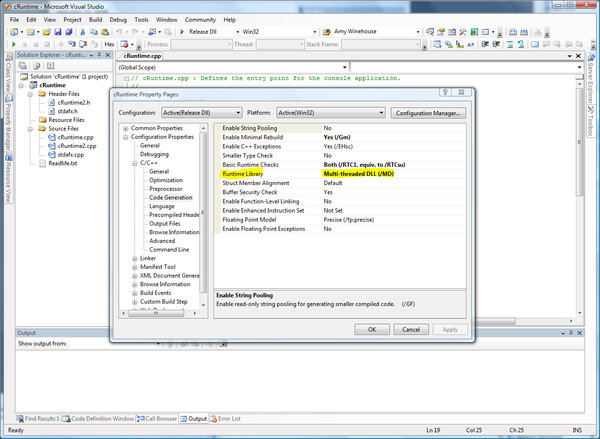Toggle the Hex display button
The height and width of the screenshot is (439, 600).
click(x=109, y=44)
